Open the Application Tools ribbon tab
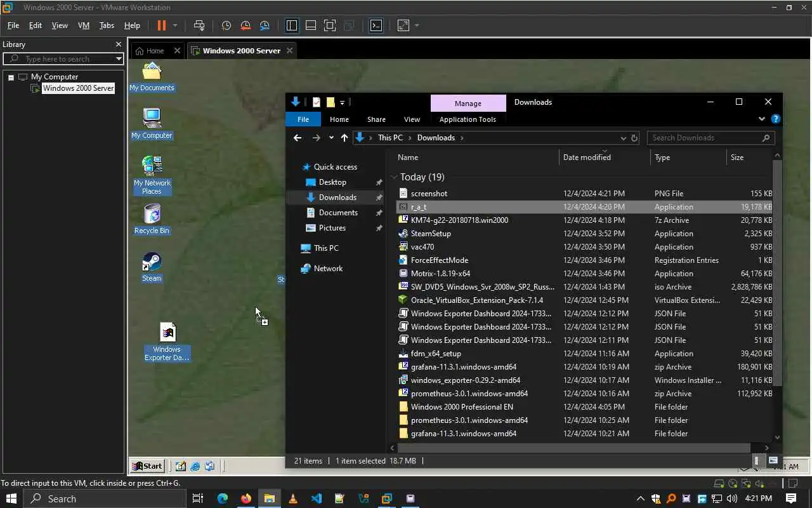 468,119
